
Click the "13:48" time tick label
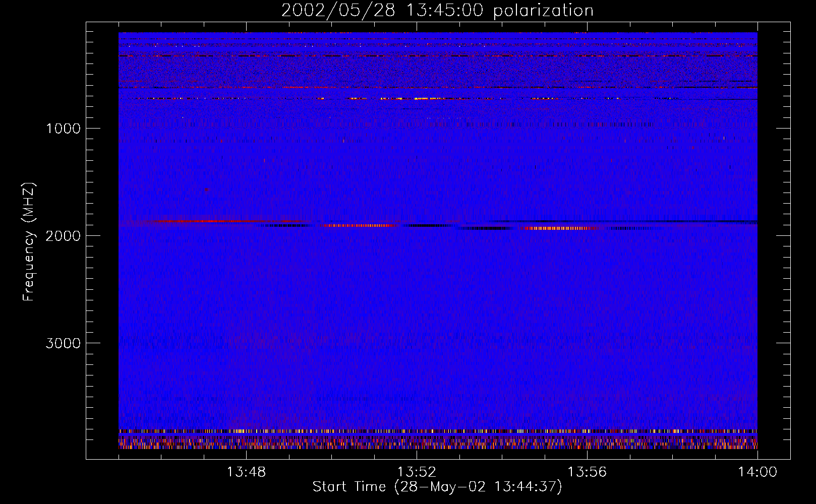click(246, 472)
